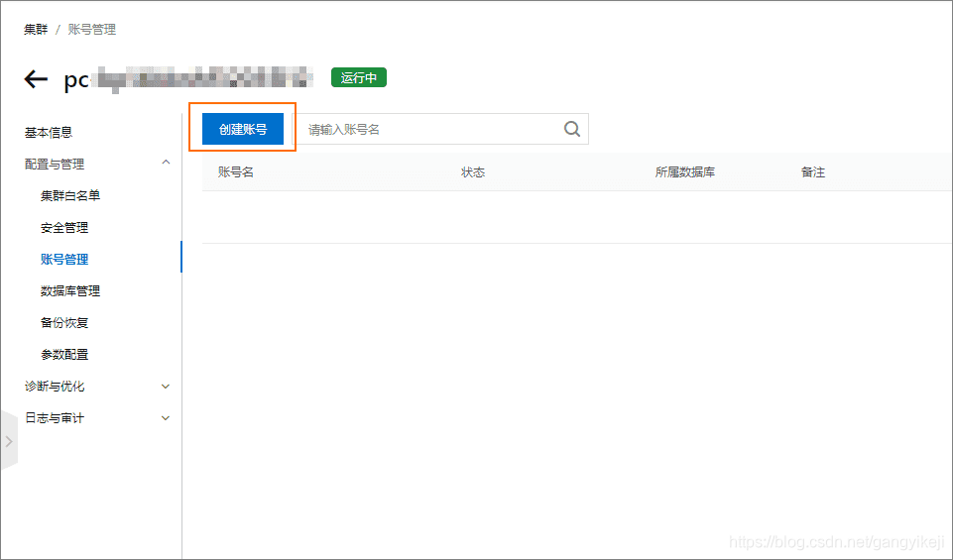Click 配置与管理 section label
The height and width of the screenshot is (560, 953).
point(55,164)
